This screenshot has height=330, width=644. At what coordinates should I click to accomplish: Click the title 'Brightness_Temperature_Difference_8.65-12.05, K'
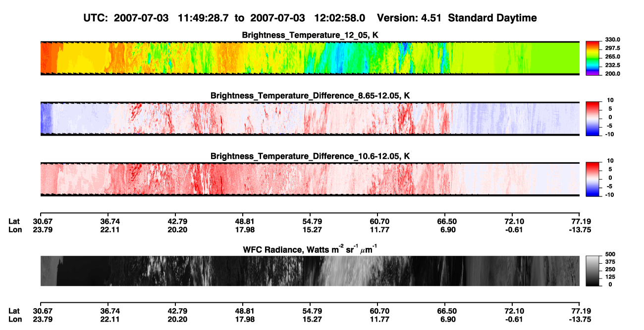point(310,95)
